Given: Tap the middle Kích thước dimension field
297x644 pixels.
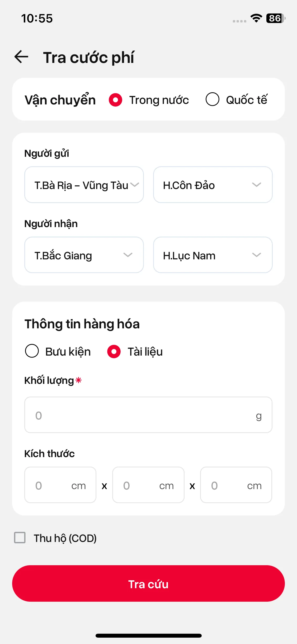Looking at the screenshot, I should [148, 485].
